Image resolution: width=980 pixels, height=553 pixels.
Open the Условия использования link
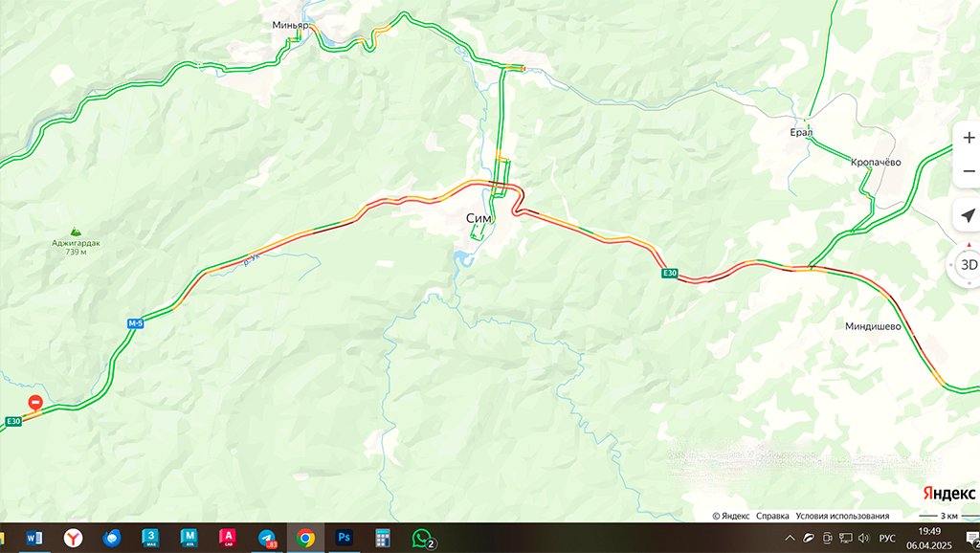pos(842,516)
